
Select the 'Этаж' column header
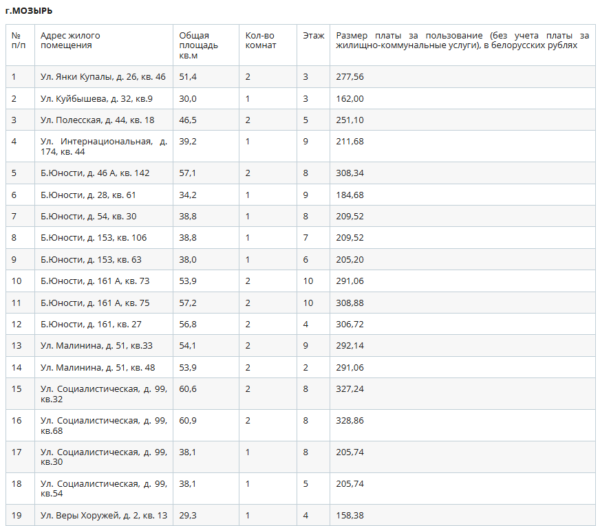(313, 35)
